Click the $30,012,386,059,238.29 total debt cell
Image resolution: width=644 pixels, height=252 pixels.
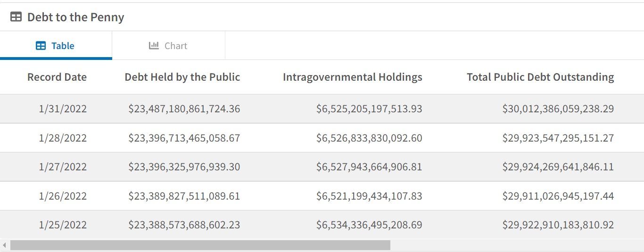pos(558,109)
